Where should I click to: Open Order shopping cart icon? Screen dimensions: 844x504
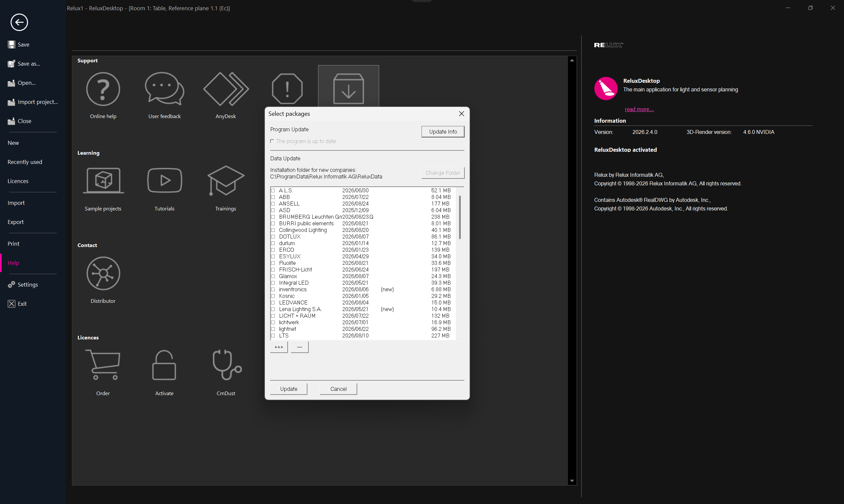[x=103, y=365]
